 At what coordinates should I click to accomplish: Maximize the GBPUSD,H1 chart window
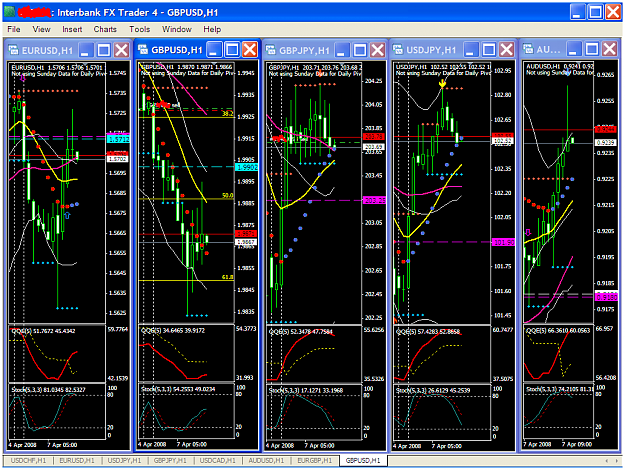pyautogui.click(x=232, y=50)
